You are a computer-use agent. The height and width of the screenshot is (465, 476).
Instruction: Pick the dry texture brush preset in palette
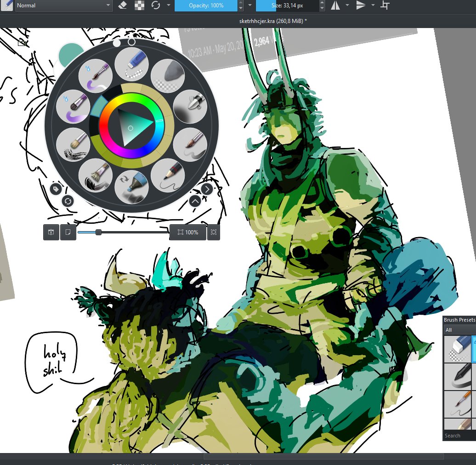pos(73,144)
